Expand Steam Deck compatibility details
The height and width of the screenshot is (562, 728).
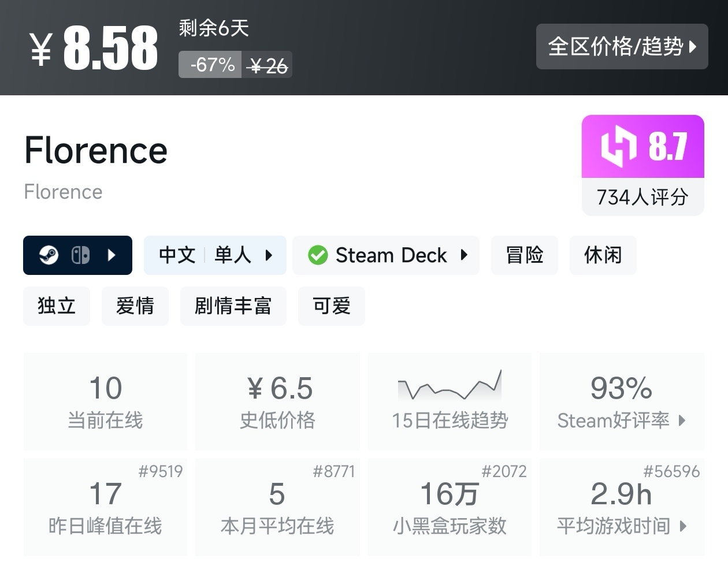tap(466, 255)
